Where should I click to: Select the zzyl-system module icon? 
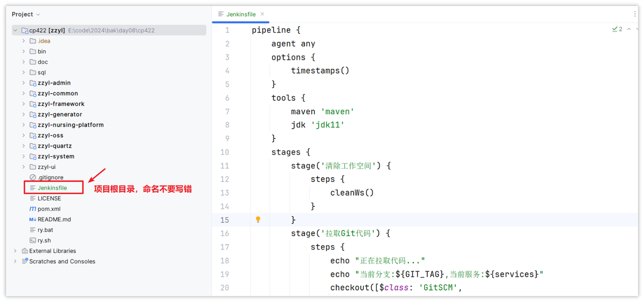point(33,157)
